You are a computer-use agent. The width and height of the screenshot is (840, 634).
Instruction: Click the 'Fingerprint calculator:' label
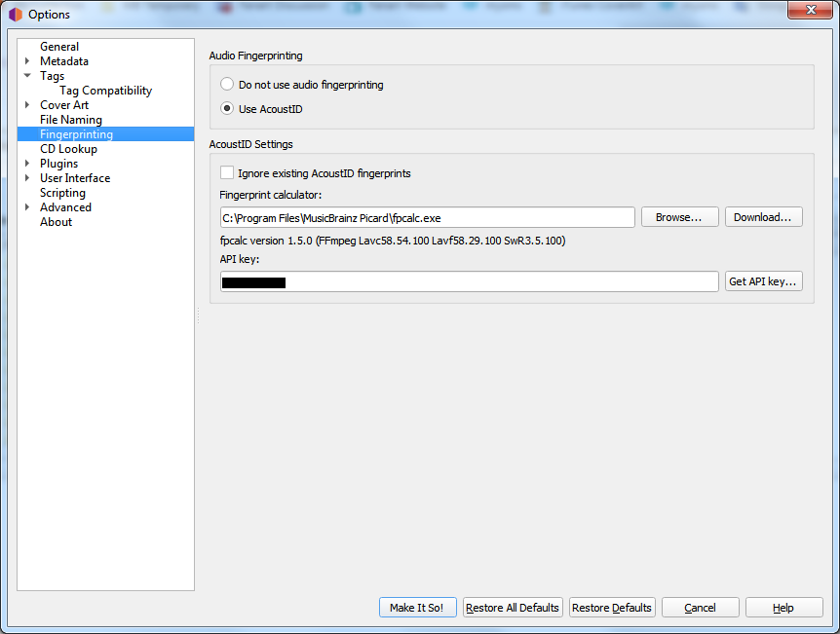pyautogui.click(x=271, y=195)
